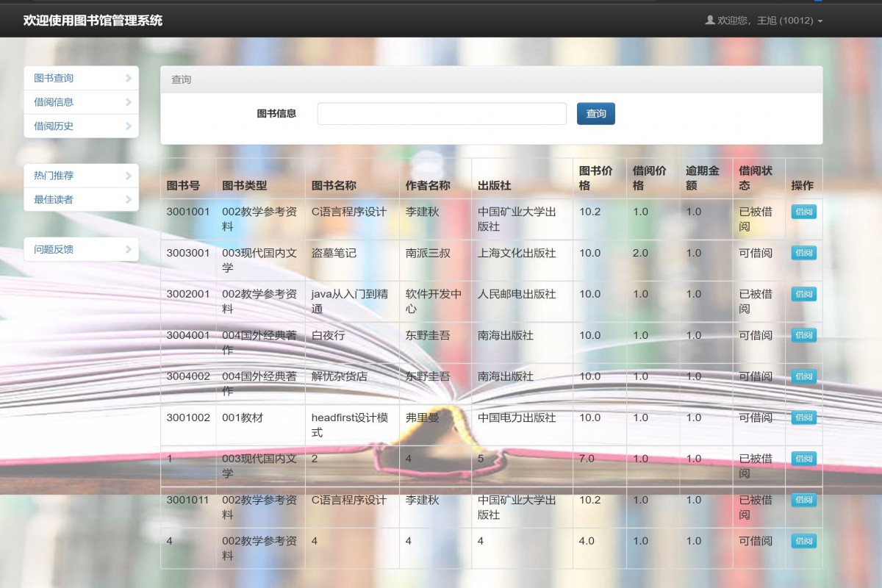Click the 查询 panel header
The image size is (882, 588).
pos(180,79)
